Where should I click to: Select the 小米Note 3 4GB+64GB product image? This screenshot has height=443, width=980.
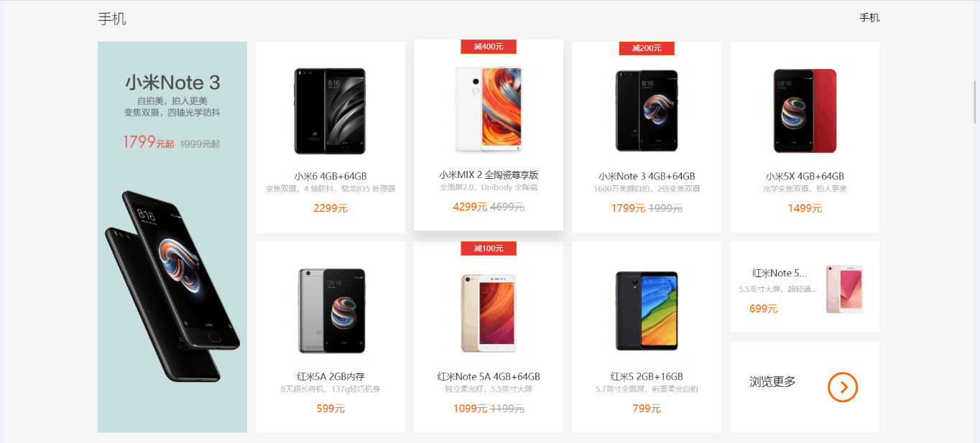tap(647, 111)
